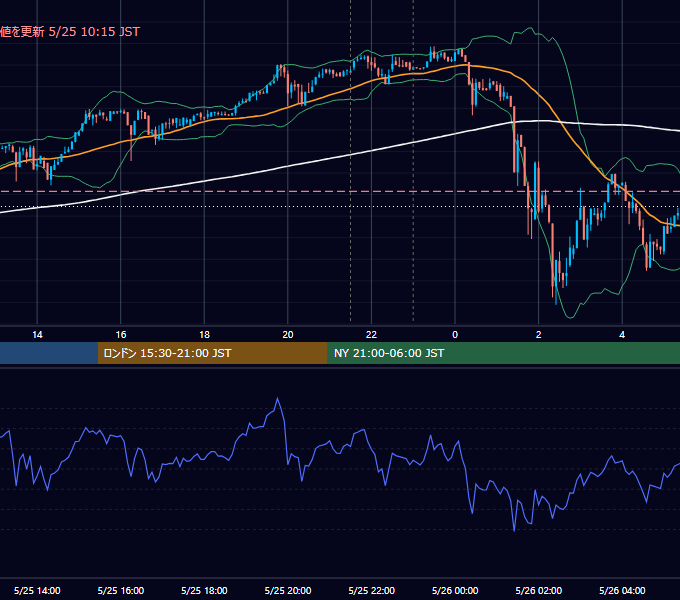Click the 22 hour axis label
The image size is (680, 600).
pyautogui.click(x=371, y=335)
